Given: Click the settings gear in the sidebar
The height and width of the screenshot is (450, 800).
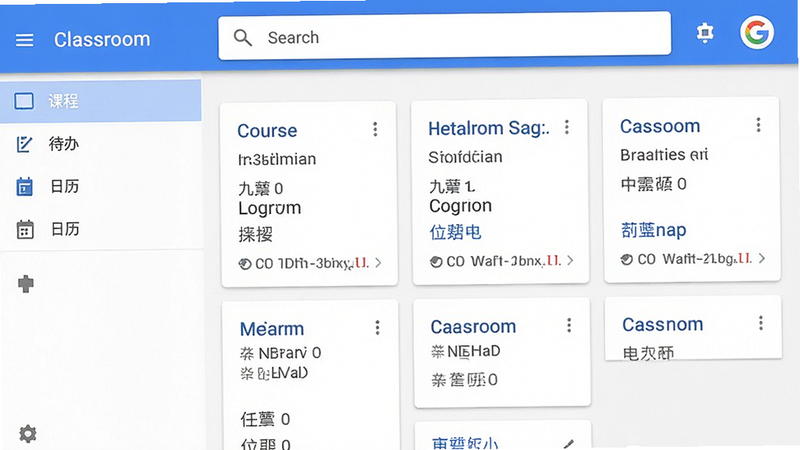Looking at the screenshot, I should click(x=28, y=434).
